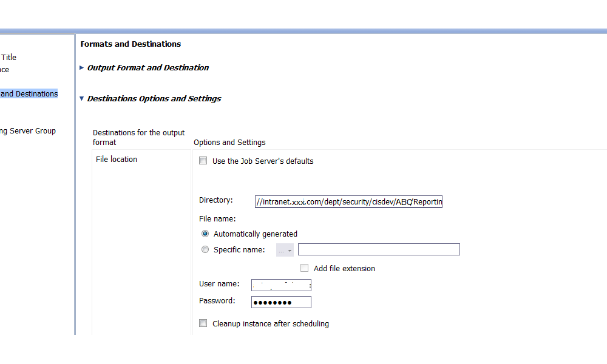Click 'Destinations for the output format' header

138,137
